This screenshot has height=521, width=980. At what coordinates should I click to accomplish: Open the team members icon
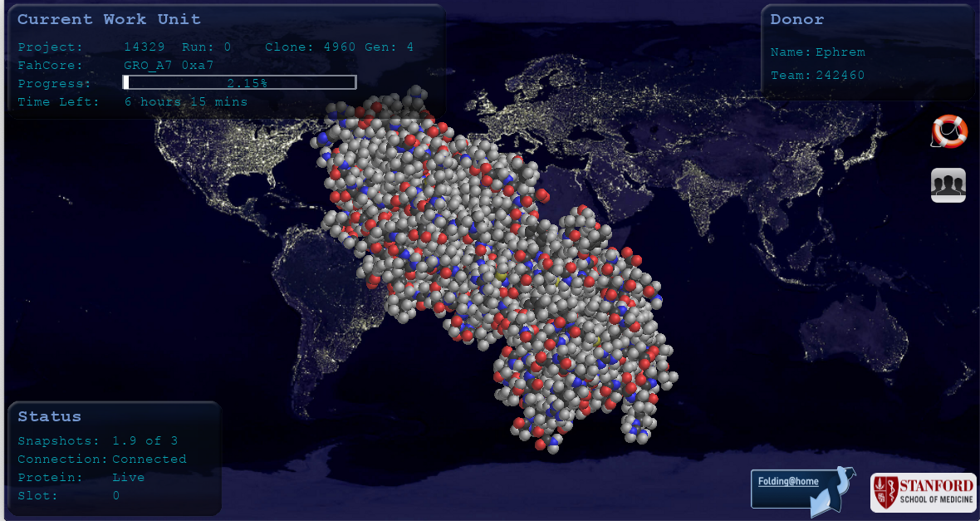click(x=948, y=185)
